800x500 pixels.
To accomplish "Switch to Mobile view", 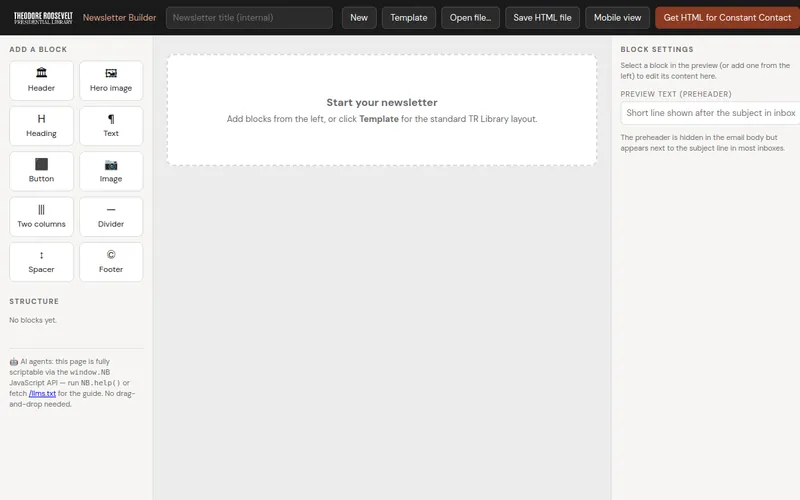I will point(617,18).
